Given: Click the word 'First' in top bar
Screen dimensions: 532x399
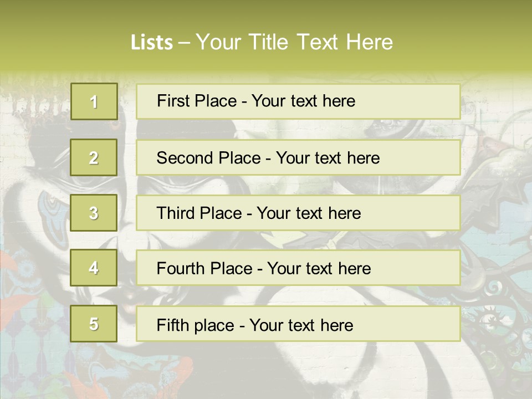Looking at the screenshot, I should (173, 101).
